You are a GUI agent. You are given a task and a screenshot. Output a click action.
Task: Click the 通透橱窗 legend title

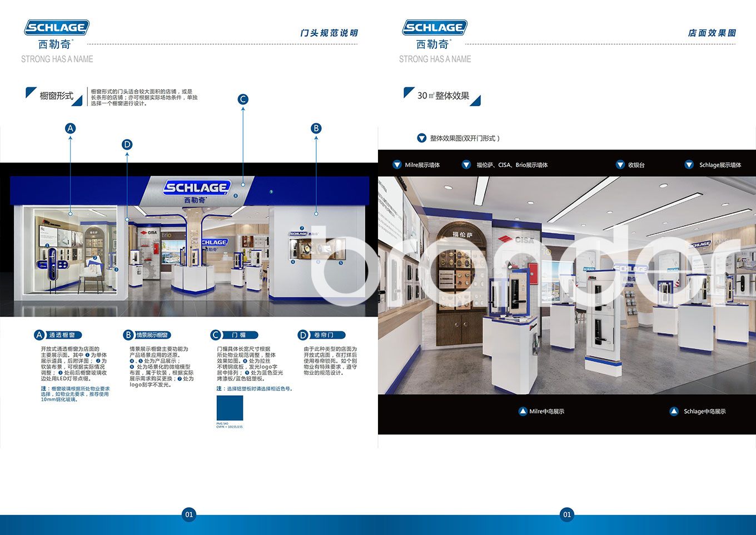tap(62, 335)
